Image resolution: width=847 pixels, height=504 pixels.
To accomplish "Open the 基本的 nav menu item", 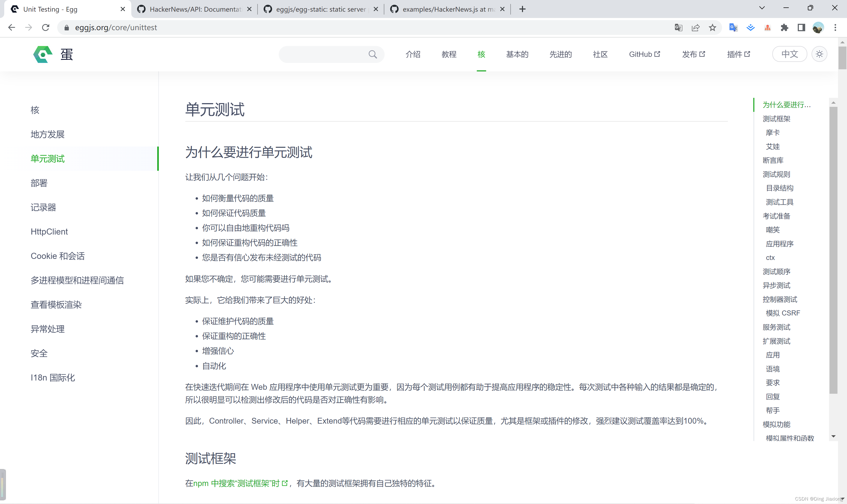I will coord(517,54).
